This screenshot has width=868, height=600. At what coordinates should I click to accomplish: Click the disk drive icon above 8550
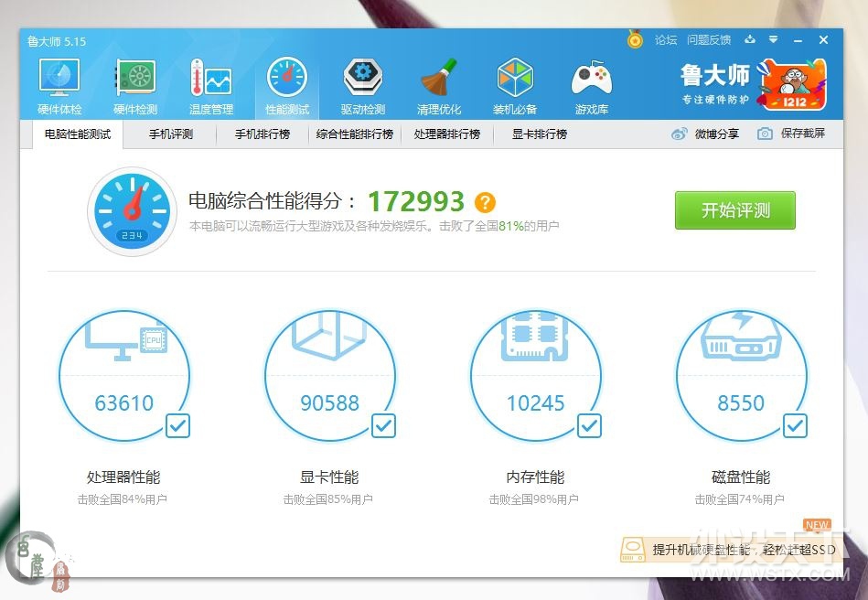(741, 336)
